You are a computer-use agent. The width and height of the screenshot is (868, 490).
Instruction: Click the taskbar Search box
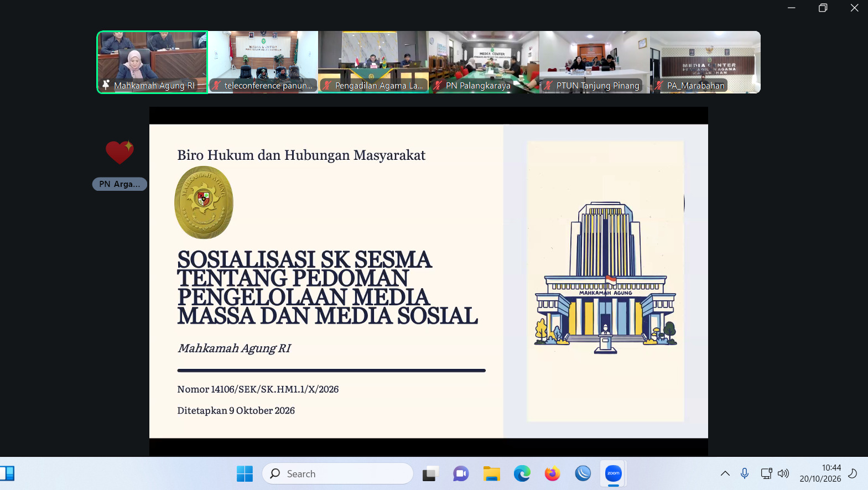337,473
